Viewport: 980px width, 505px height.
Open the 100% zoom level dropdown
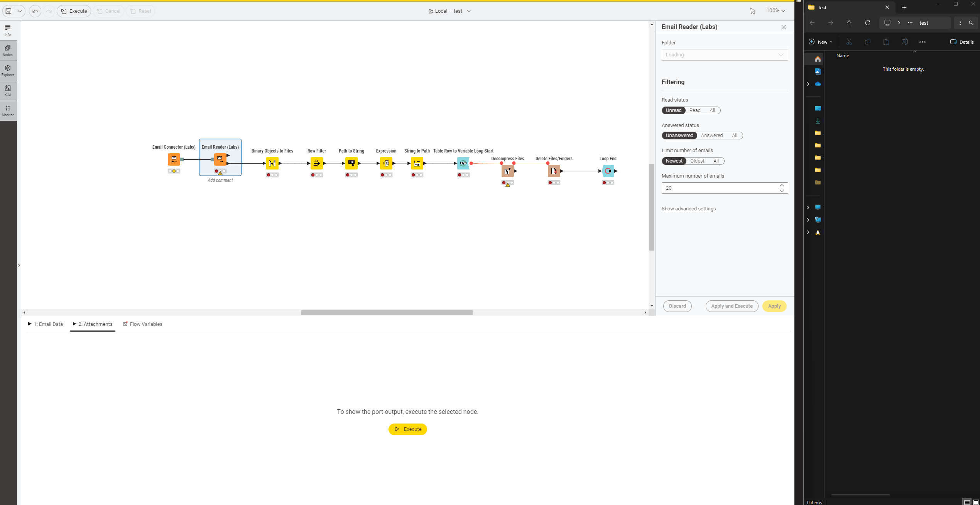[x=776, y=11]
